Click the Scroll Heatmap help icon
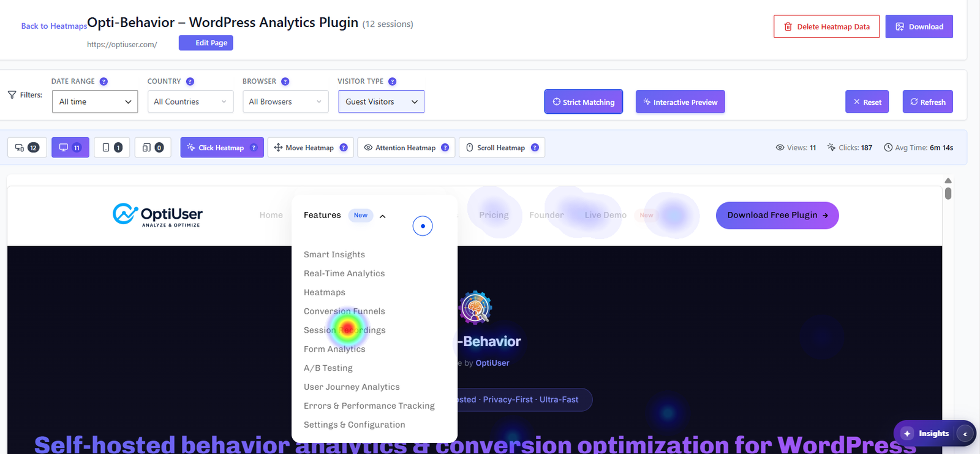The height and width of the screenshot is (454, 980). coord(535,148)
